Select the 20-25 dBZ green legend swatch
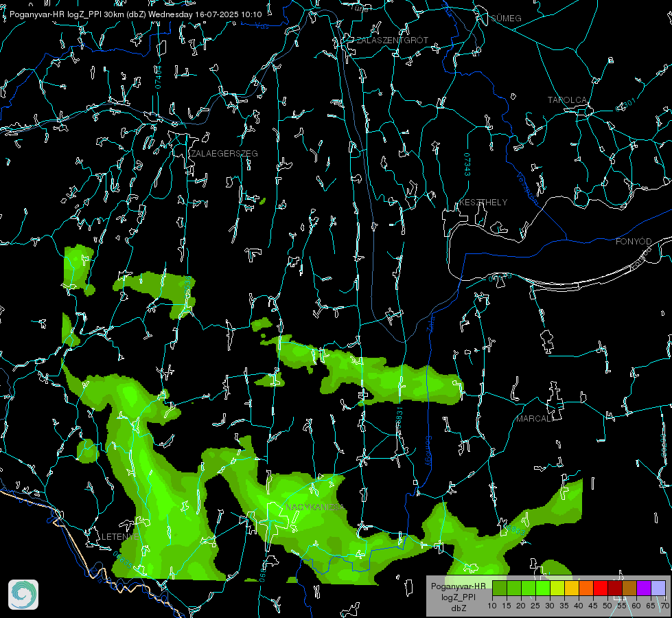 [529, 588]
